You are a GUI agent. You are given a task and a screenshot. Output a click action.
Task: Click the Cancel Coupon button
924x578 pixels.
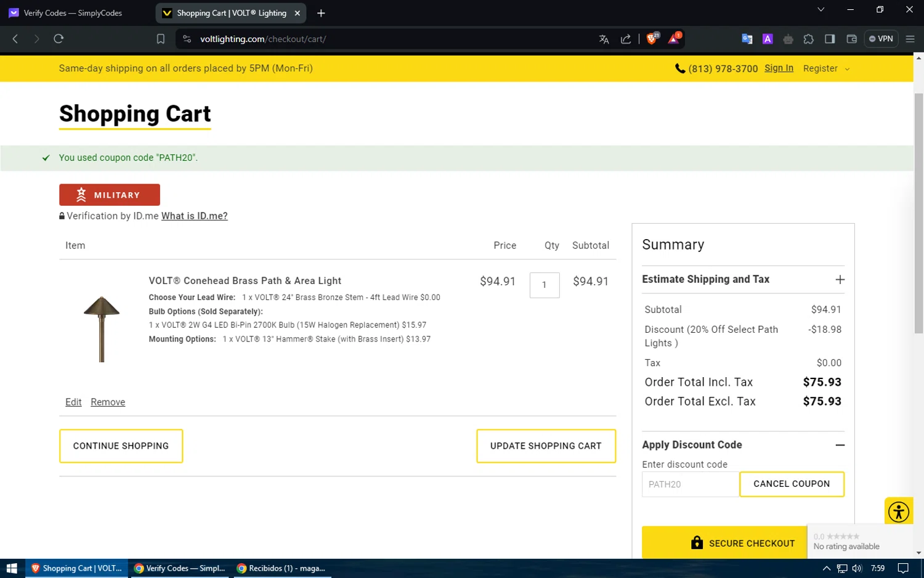(x=792, y=484)
